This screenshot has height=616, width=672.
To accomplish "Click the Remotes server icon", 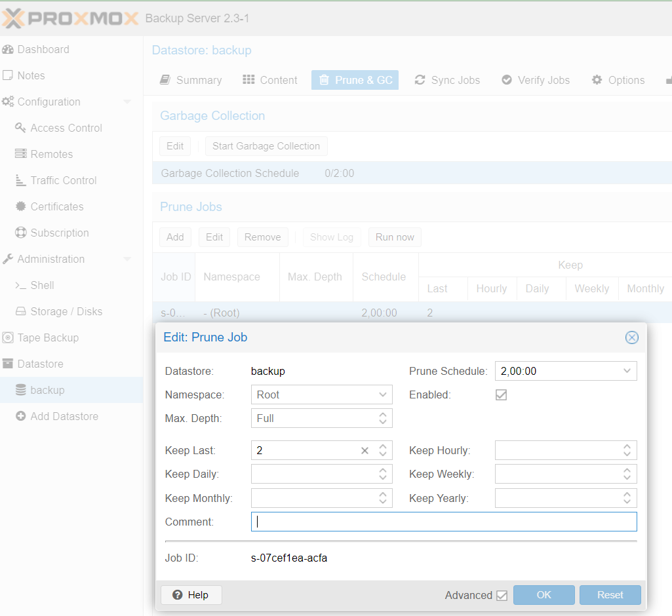I will click(20, 154).
